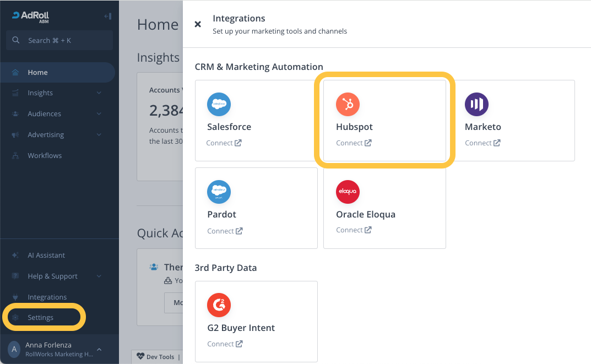Expand the Insights menu chevron
This screenshot has width=591, height=364.
tap(99, 93)
